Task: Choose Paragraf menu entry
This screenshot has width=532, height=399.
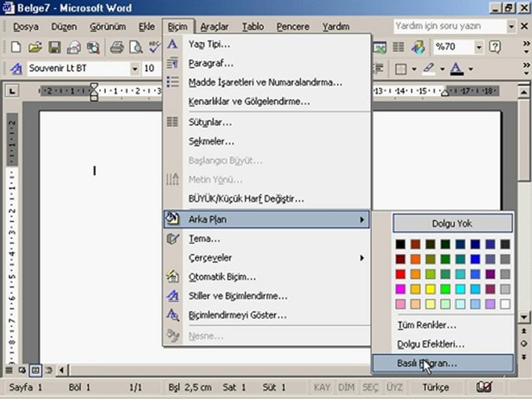Action: pos(267,63)
